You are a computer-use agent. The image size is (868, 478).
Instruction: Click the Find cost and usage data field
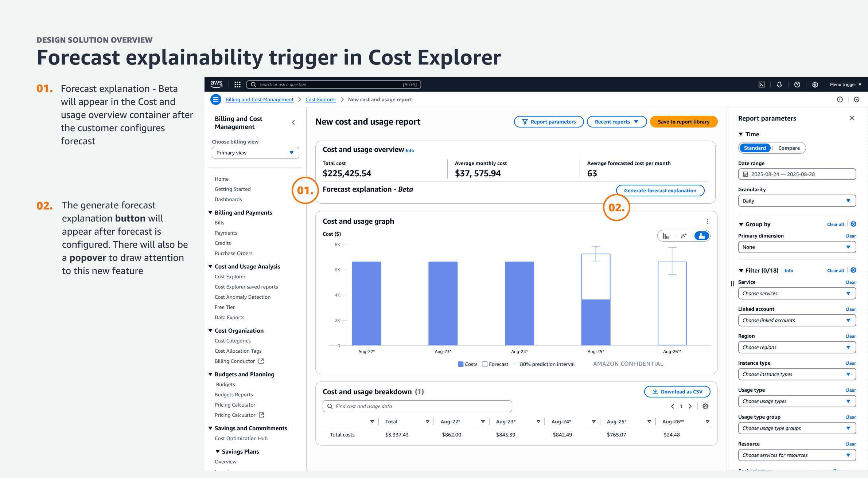417,406
